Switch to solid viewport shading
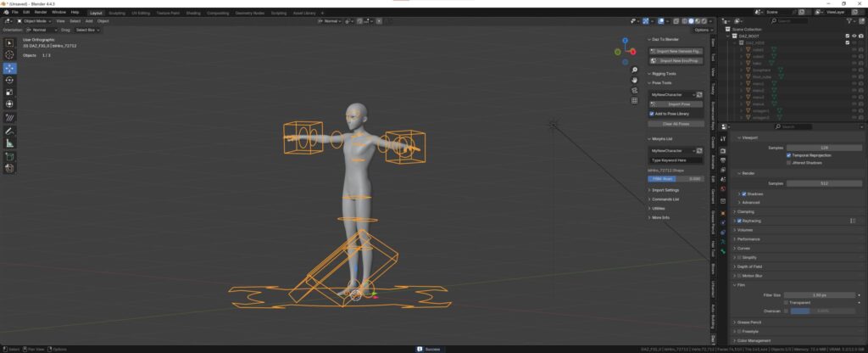The width and height of the screenshot is (868, 353). tap(691, 21)
